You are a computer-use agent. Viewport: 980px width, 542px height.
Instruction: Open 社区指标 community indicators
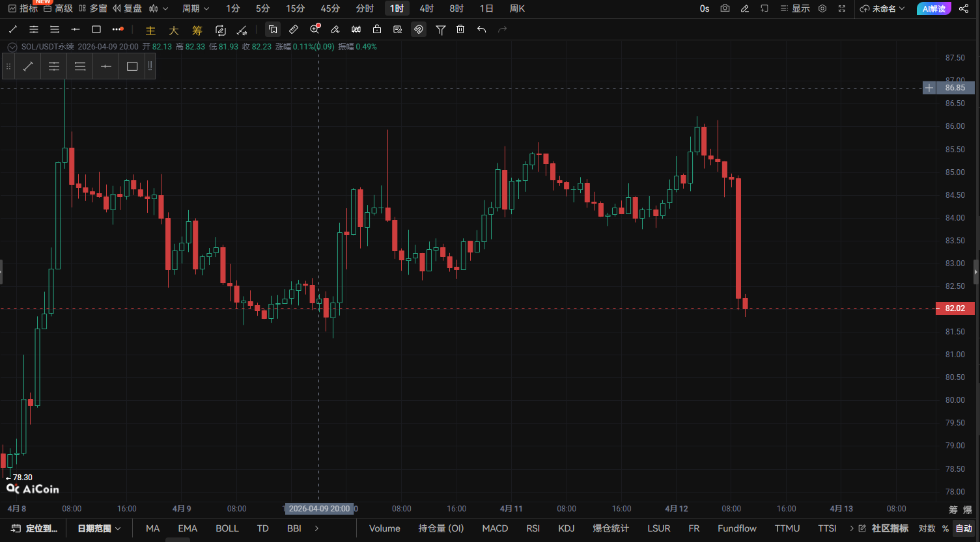point(884,528)
